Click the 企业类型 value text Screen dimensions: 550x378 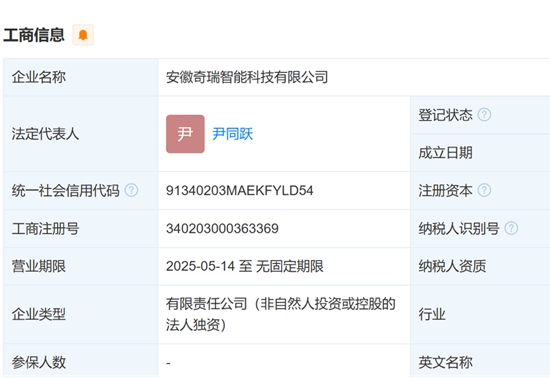tap(281, 315)
